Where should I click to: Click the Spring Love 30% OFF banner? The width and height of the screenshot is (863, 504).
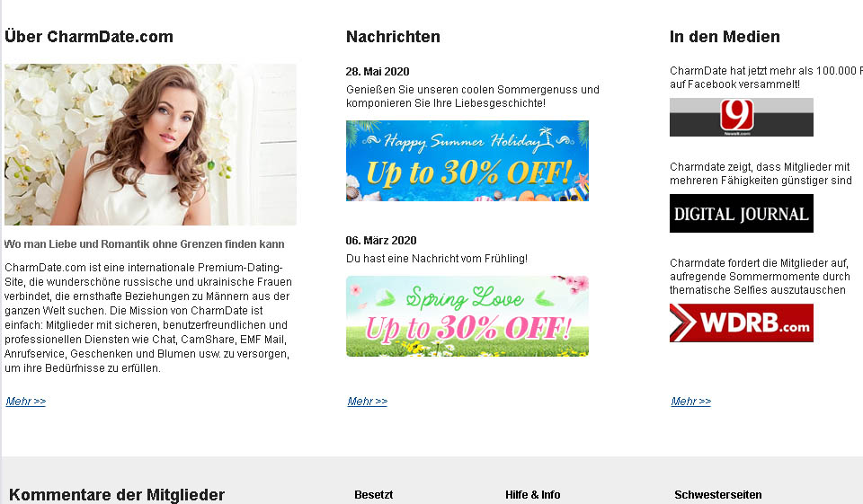(467, 316)
